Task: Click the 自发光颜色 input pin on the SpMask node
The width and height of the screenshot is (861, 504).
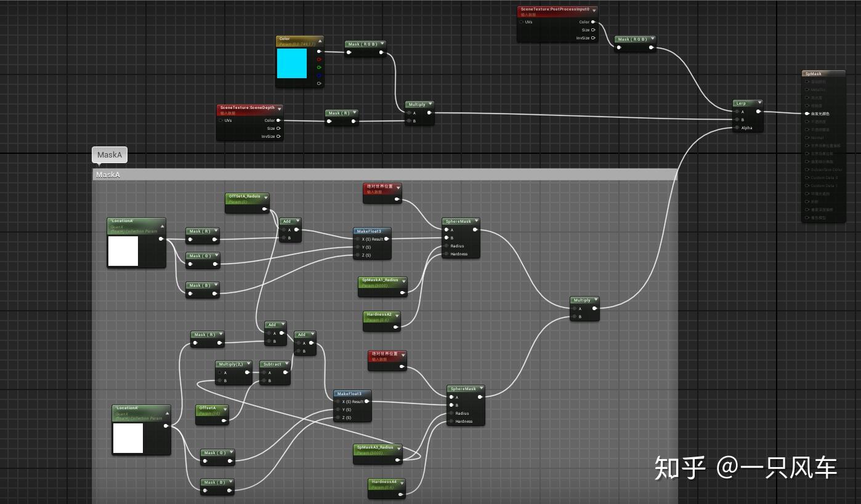Action: pyautogui.click(x=806, y=114)
